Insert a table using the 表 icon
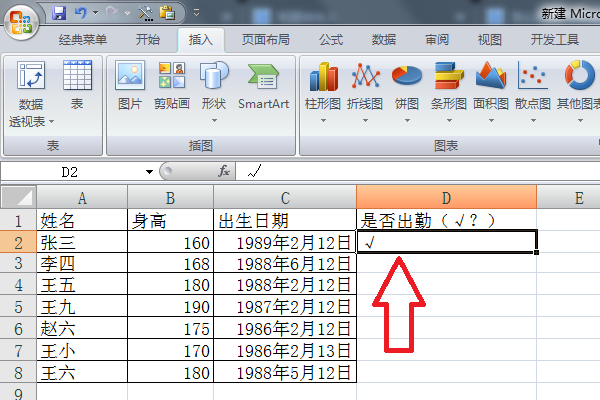 (x=77, y=85)
